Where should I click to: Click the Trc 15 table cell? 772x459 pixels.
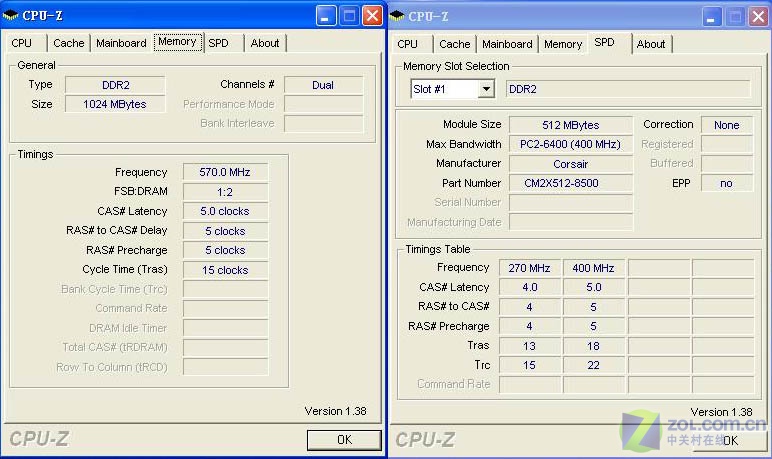pos(529,365)
